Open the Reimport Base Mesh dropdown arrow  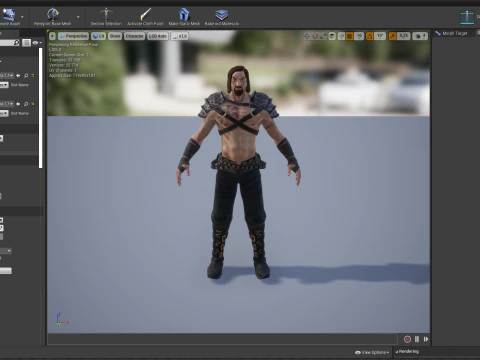[78, 17]
